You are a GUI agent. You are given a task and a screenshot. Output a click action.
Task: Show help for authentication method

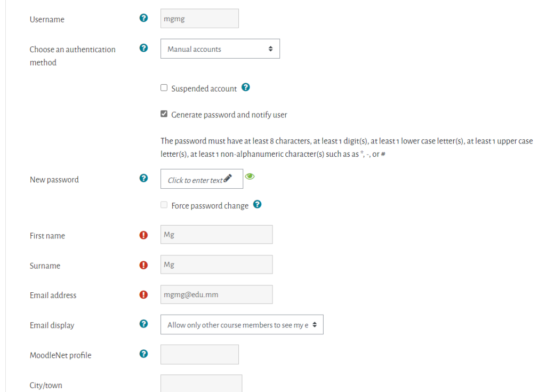click(x=143, y=48)
